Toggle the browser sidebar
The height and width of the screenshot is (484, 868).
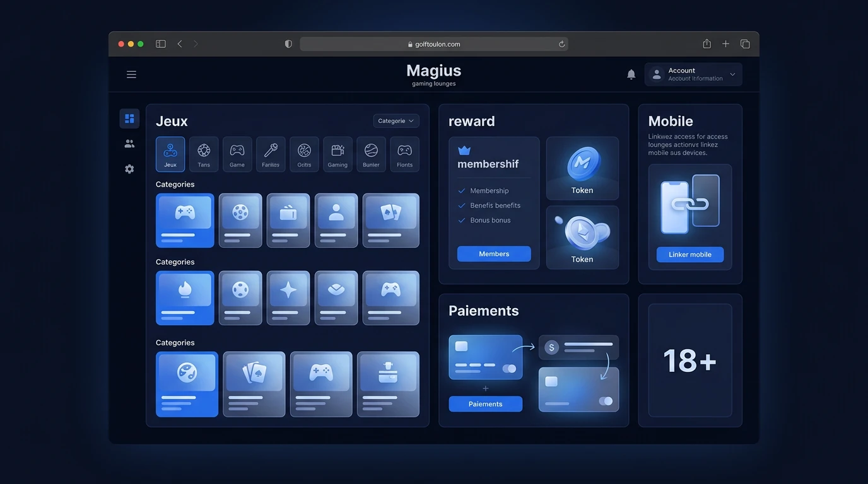pyautogui.click(x=161, y=44)
